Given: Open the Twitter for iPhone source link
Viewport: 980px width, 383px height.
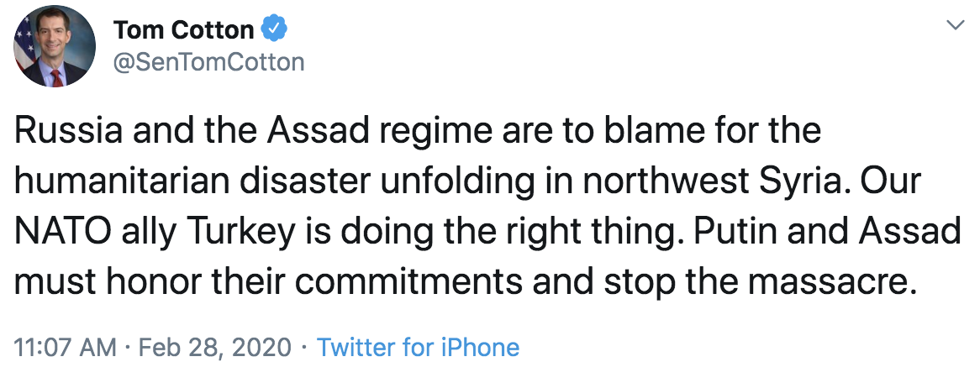Looking at the screenshot, I should [x=418, y=347].
